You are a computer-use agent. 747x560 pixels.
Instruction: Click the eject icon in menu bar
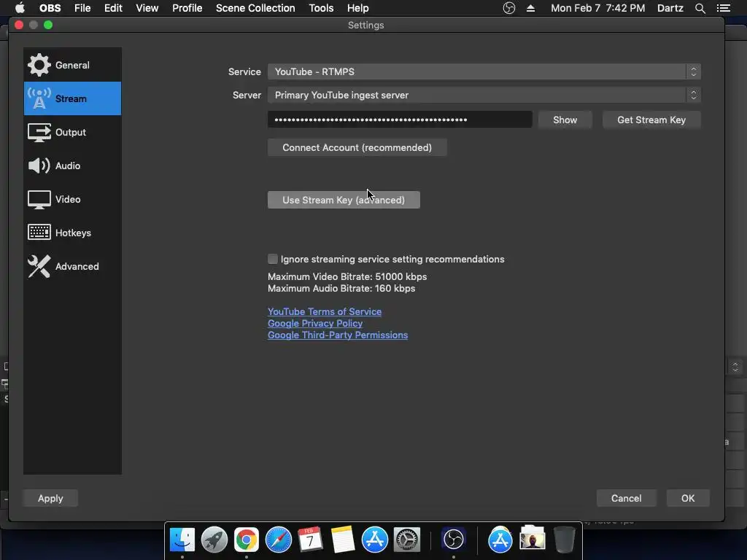pos(531,8)
